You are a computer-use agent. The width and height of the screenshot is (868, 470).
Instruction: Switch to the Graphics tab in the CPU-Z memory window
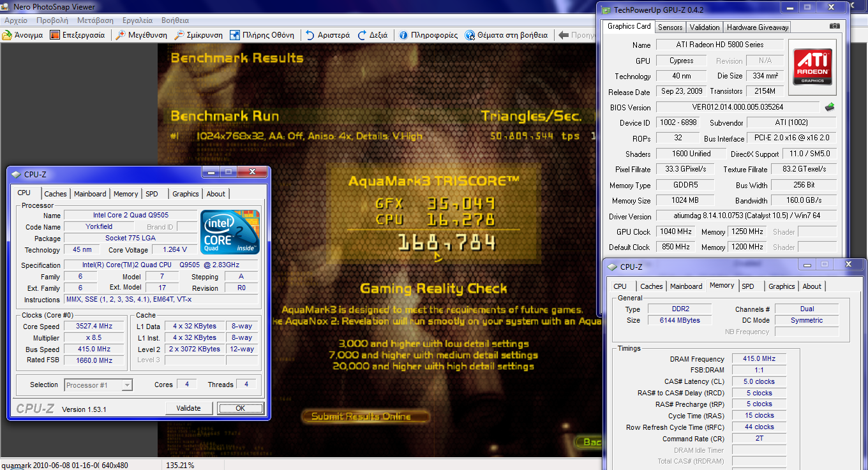[782, 286]
